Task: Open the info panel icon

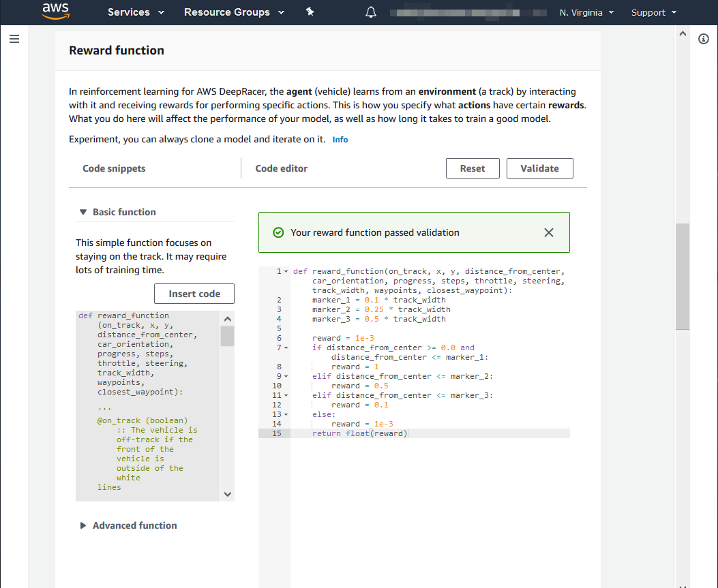Action: 704,40
